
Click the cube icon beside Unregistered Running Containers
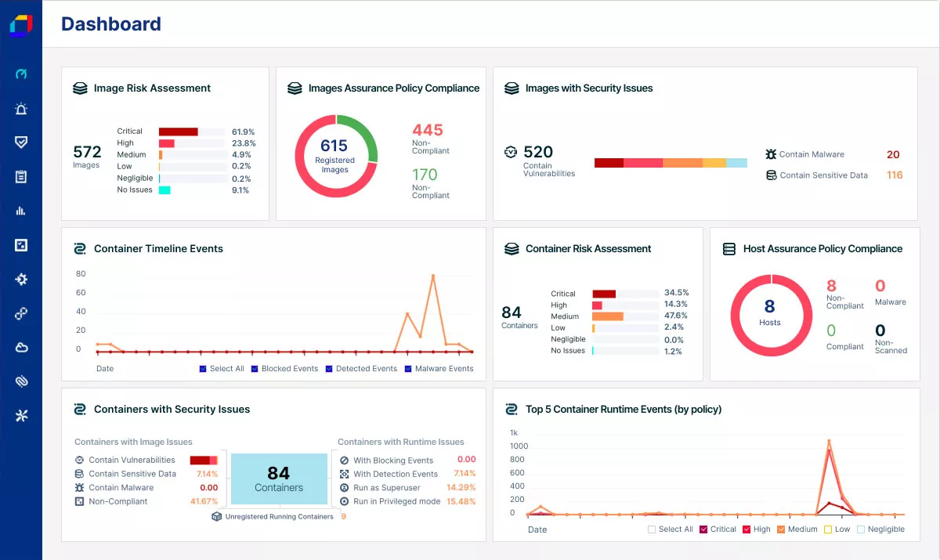[x=217, y=517]
